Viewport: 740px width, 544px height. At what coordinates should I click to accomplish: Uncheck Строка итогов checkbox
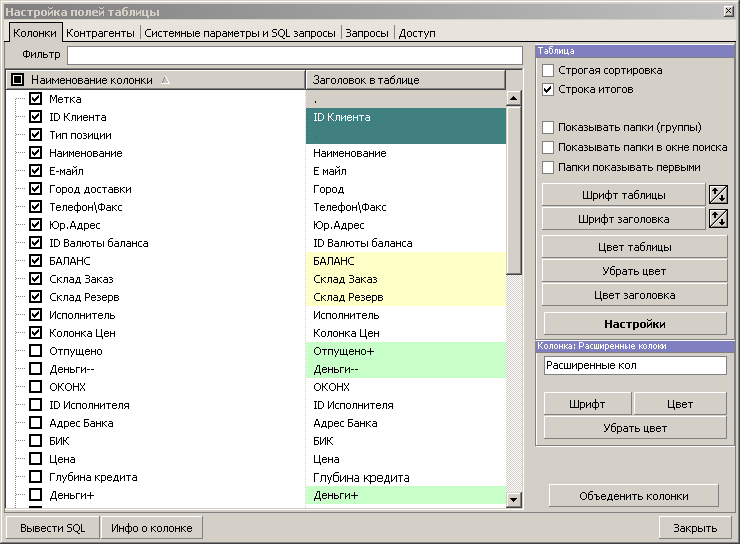tap(548, 89)
